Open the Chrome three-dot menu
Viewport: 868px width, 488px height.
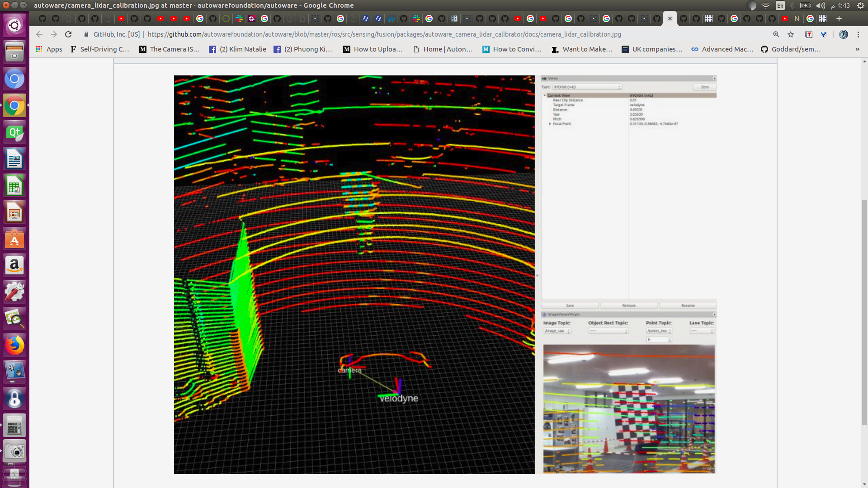[x=859, y=34]
